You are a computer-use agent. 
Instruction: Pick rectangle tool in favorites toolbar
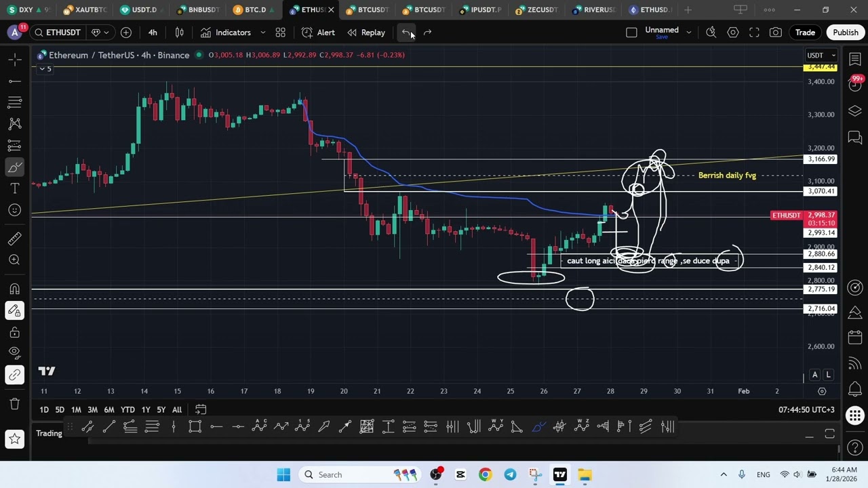pyautogui.click(x=195, y=426)
